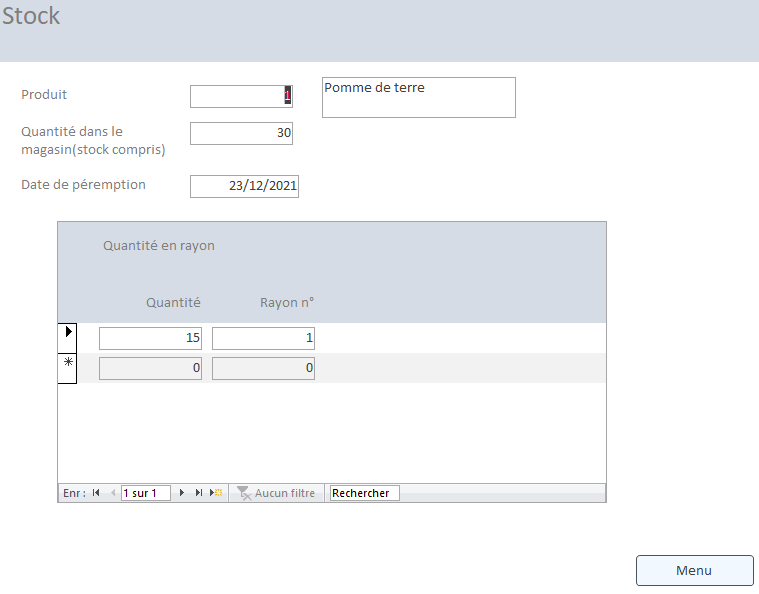Create new blank record with star arrow icon

pyautogui.click(x=216, y=493)
